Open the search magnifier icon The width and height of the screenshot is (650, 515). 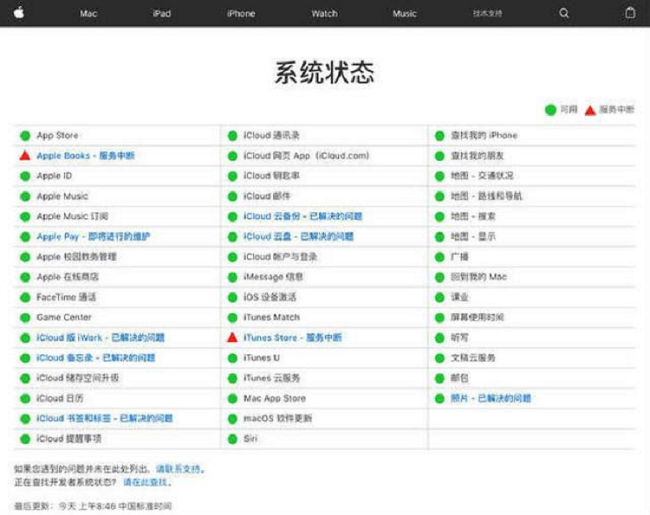[564, 14]
